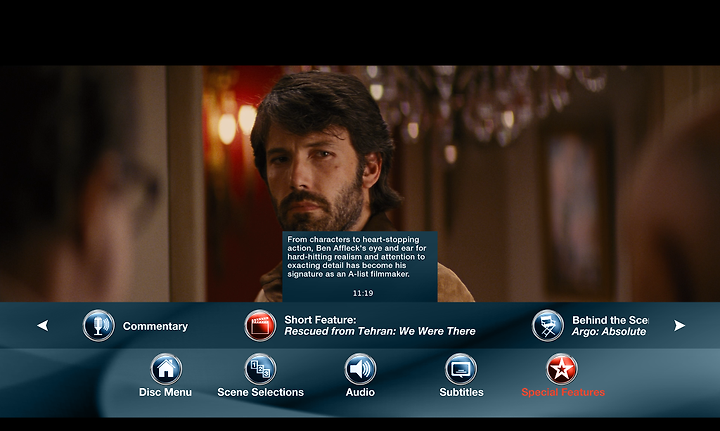The image size is (720, 431).
Task: Choose Rescued from Tehran: We Were There
Action: coord(380,331)
